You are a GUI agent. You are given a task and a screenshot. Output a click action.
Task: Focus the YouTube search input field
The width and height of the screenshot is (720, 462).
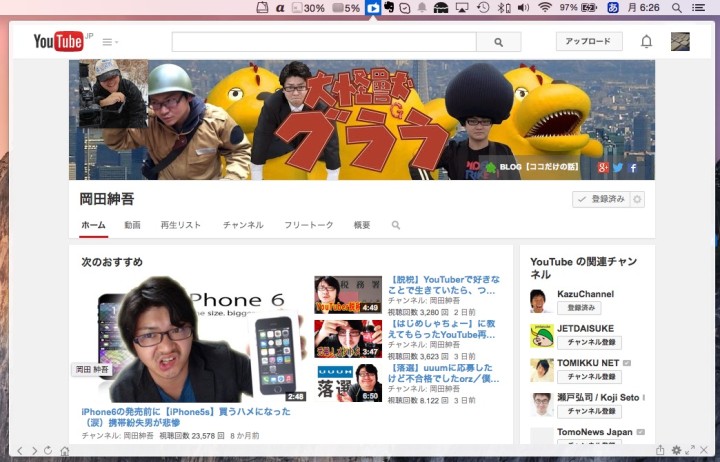(x=324, y=42)
